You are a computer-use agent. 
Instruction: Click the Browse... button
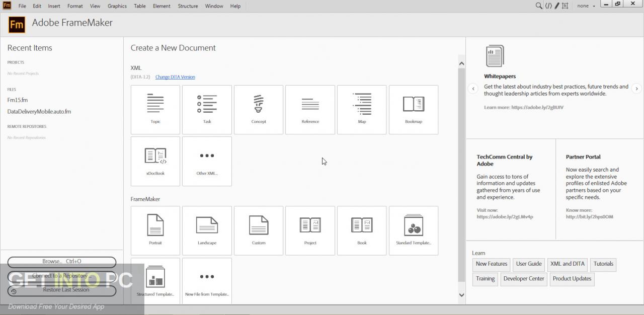point(62,262)
